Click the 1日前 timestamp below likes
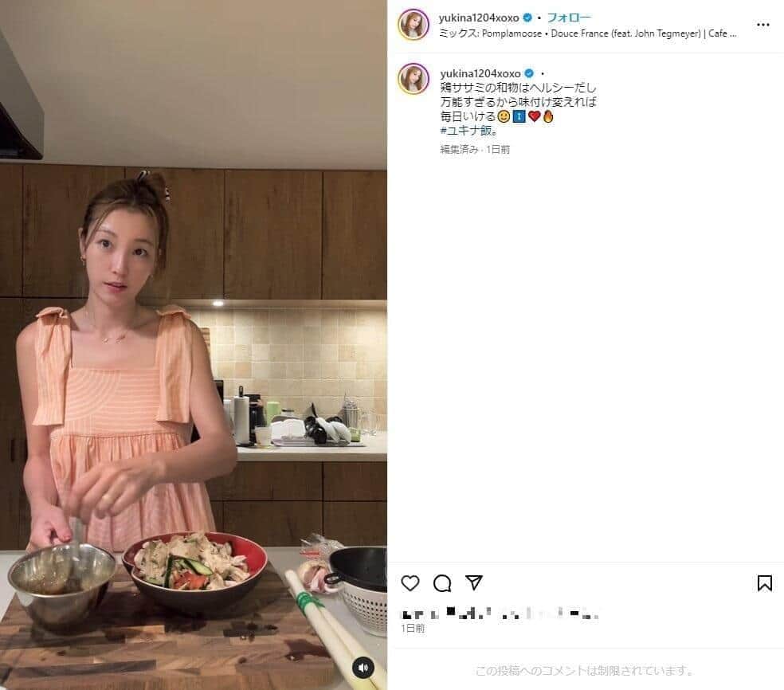 point(413,629)
